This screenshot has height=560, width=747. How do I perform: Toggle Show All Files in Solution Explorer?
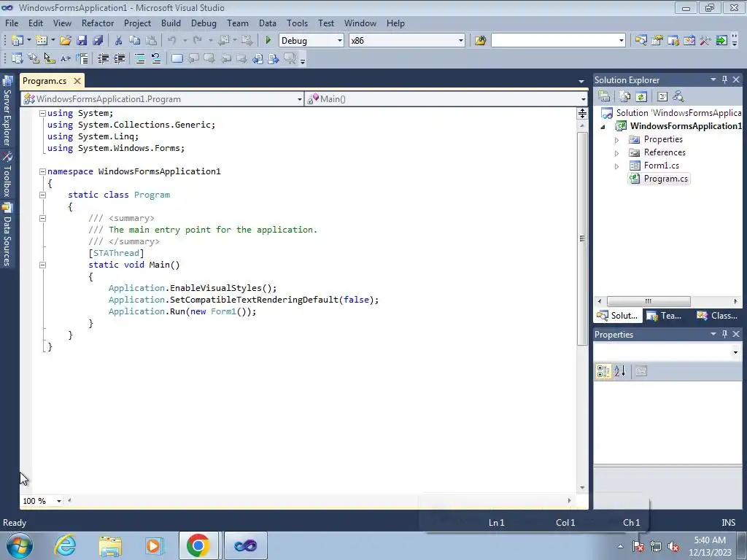(x=625, y=97)
